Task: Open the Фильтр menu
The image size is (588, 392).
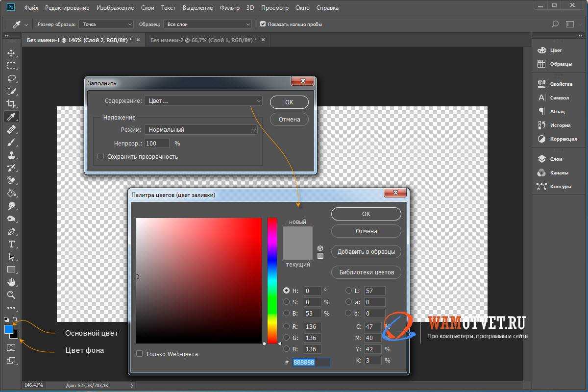Action: click(x=230, y=8)
